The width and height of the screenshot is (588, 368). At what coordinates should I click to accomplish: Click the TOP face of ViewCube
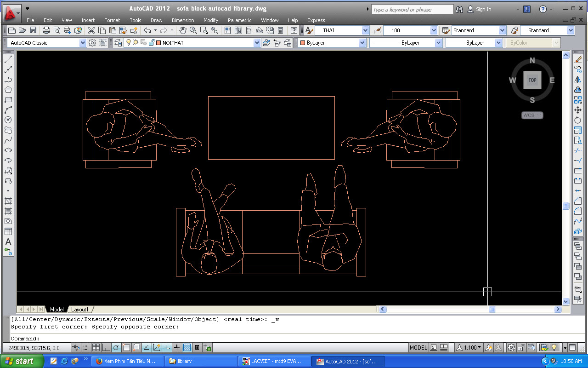532,80
